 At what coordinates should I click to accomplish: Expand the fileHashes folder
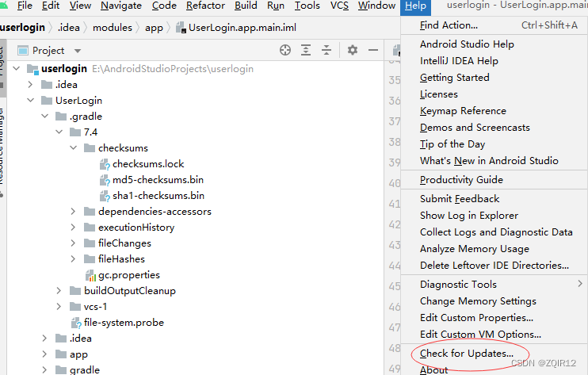73,258
